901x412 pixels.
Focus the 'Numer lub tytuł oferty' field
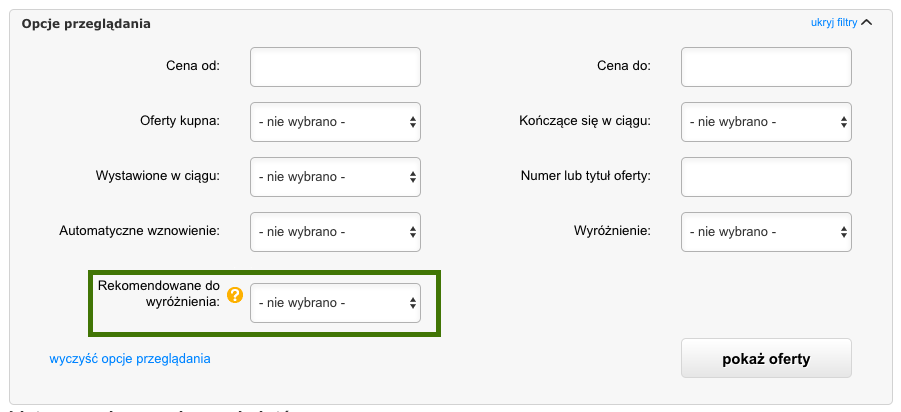click(767, 177)
